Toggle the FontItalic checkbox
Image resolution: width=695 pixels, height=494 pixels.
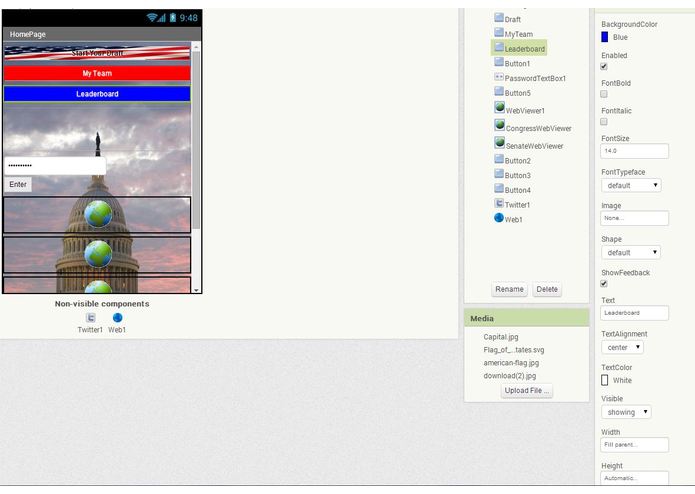[x=604, y=121]
